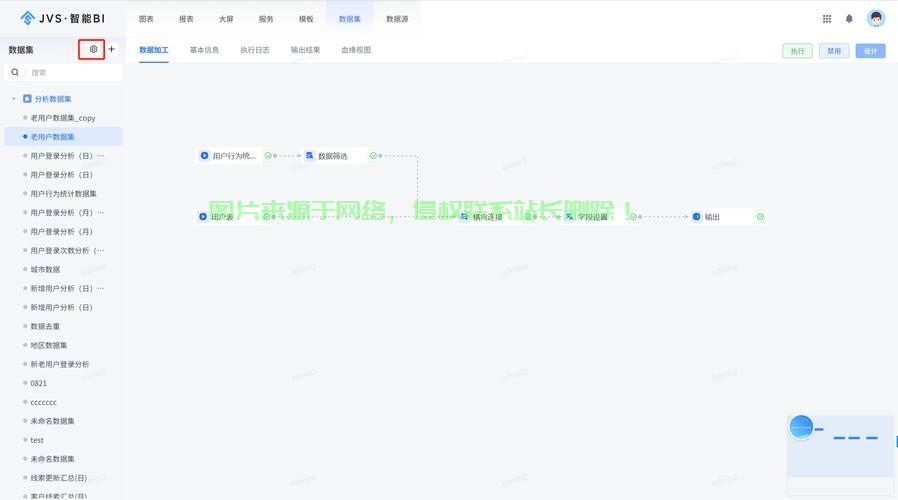This screenshot has width=898, height=500.
Task: Click the 禁用 button to disable dataset
Action: point(833,51)
